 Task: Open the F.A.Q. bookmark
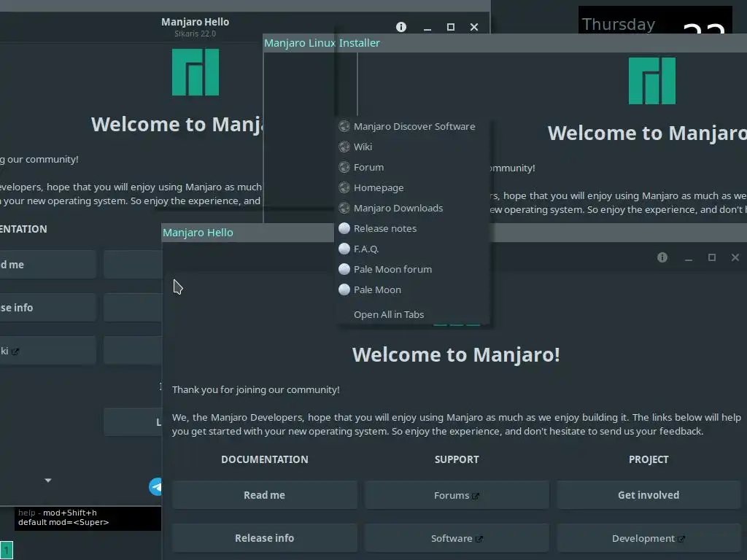pyautogui.click(x=413, y=249)
